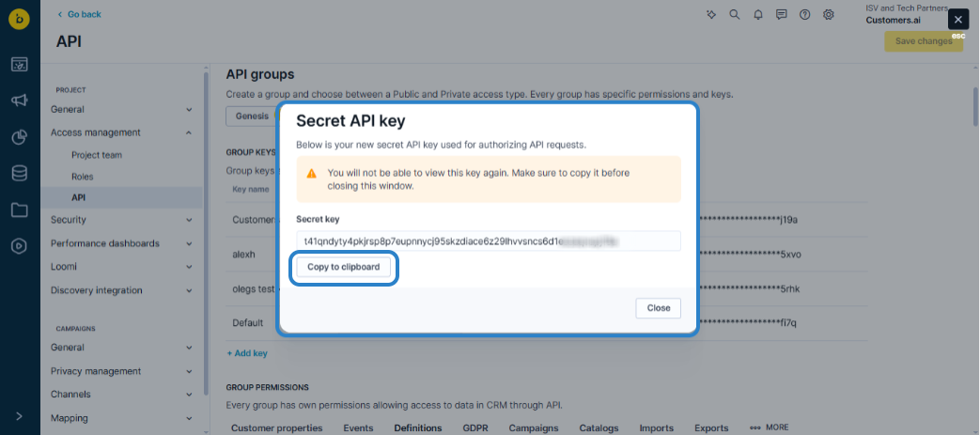Click the Secret key text field
The width and height of the screenshot is (980, 435).
[x=488, y=241]
